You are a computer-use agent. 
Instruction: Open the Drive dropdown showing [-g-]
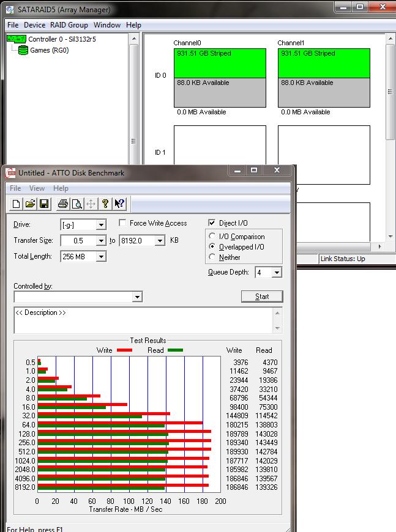[101, 224]
